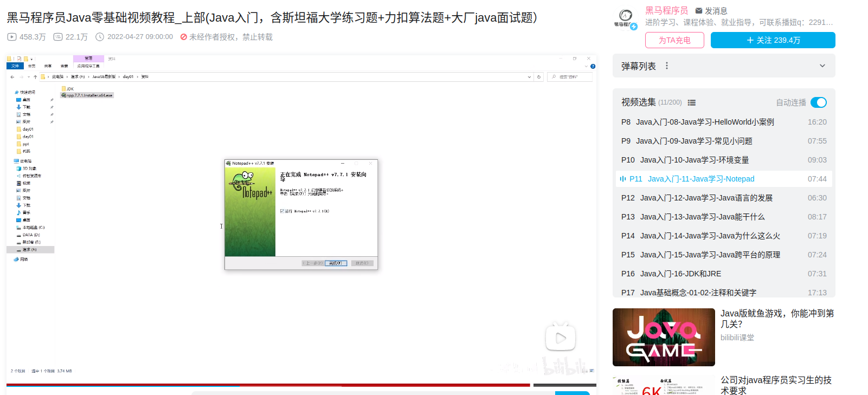The image size is (868, 395).
Task: Play P8 HelloWorld小案例 episode
Action: (x=724, y=122)
